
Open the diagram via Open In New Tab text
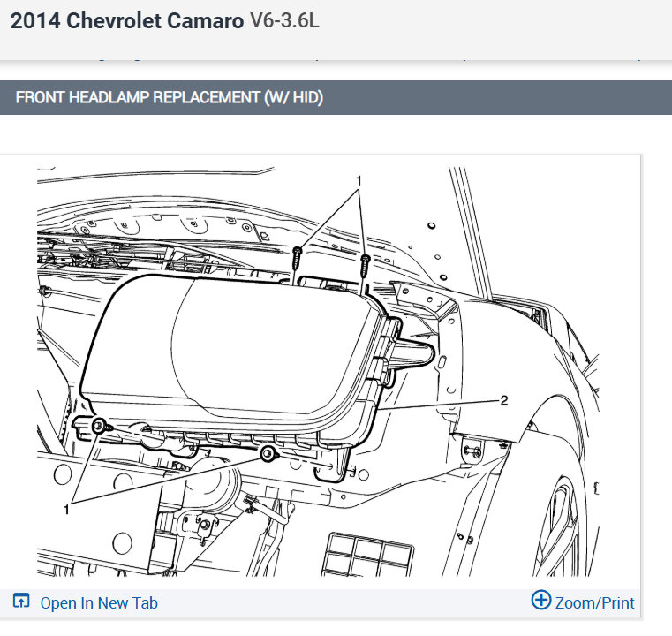[x=99, y=603]
